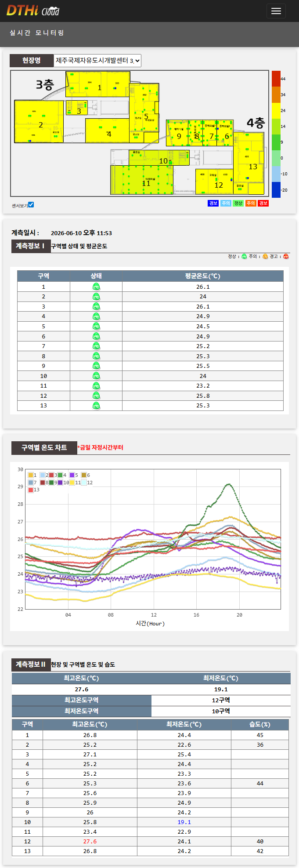Open the 현장명 site dropdown
Screen dimensions: 299x868
97,60
